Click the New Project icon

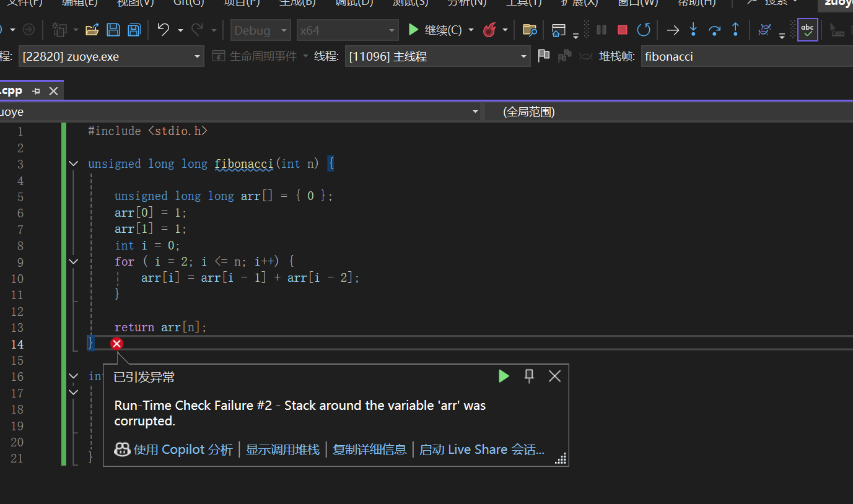tap(59, 30)
